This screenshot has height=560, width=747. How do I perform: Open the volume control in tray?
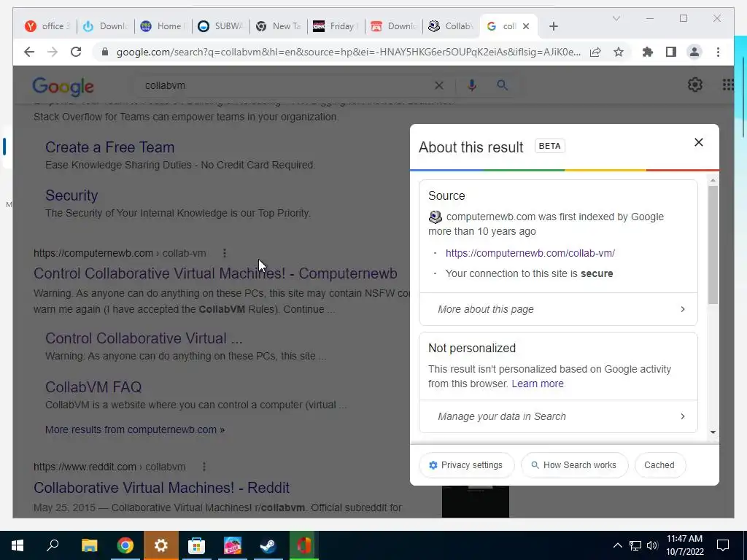point(652,545)
